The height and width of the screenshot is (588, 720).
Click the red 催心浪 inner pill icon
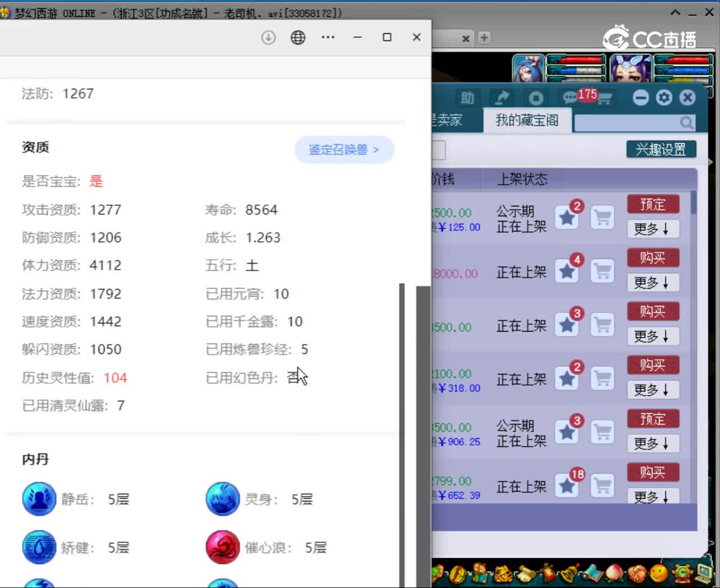pos(223,547)
